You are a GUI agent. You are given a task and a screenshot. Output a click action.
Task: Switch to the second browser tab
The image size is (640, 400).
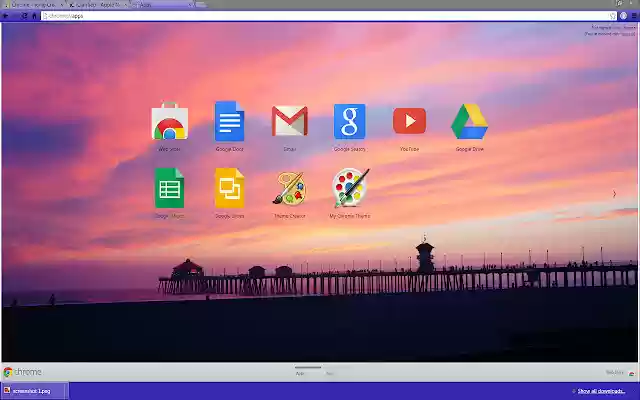click(x=97, y=5)
